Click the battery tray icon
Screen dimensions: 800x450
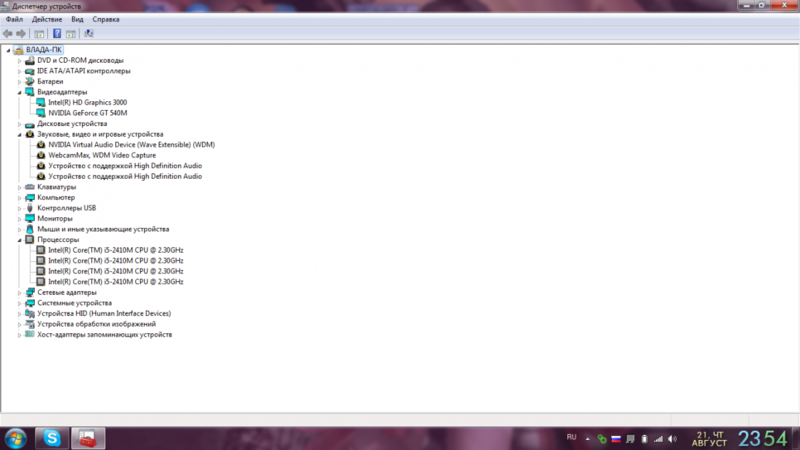(644, 439)
